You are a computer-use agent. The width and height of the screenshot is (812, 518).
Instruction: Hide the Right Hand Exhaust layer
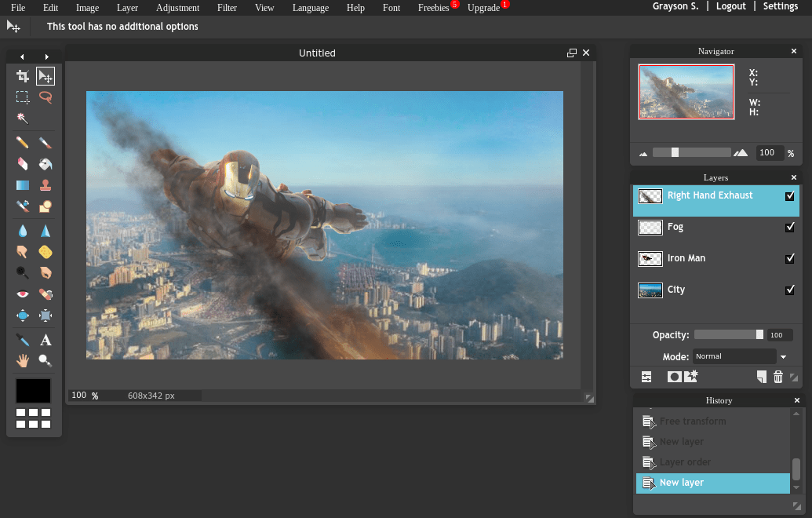(x=790, y=195)
